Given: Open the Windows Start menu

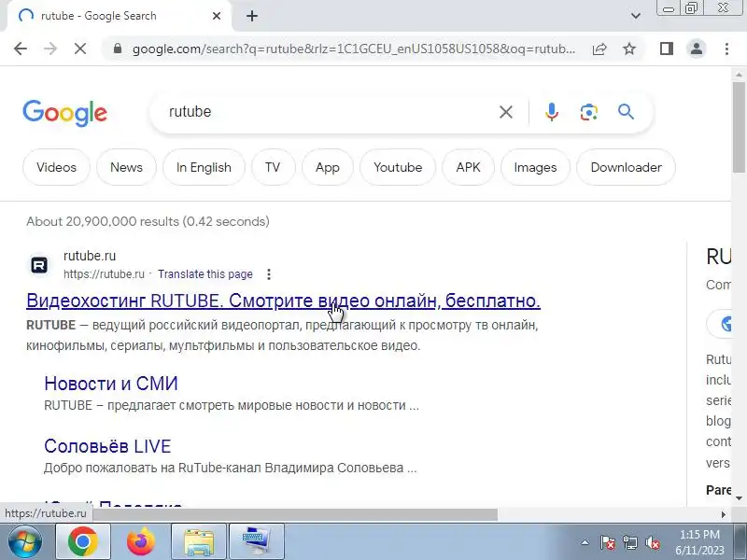Looking at the screenshot, I should (24, 541).
